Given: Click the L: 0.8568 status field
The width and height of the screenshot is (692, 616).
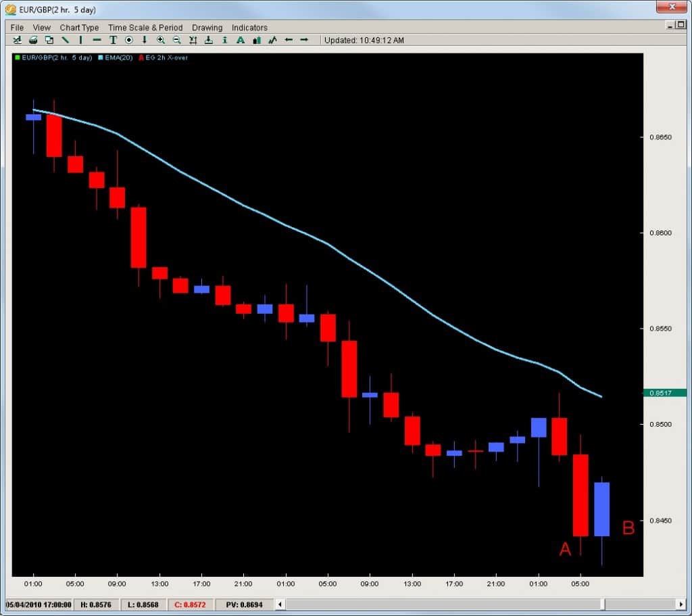Looking at the screenshot, I should (143, 605).
